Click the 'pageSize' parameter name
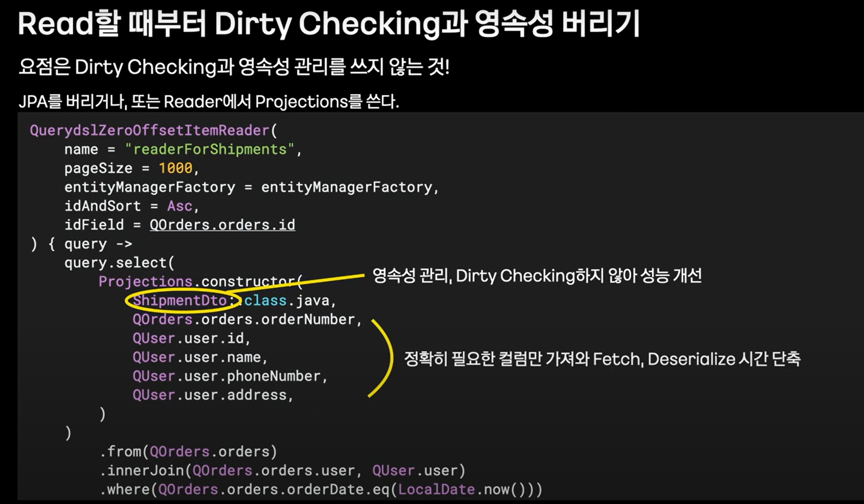Image resolution: width=864 pixels, height=504 pixels. pyautogui.click(x=99, y=168)
